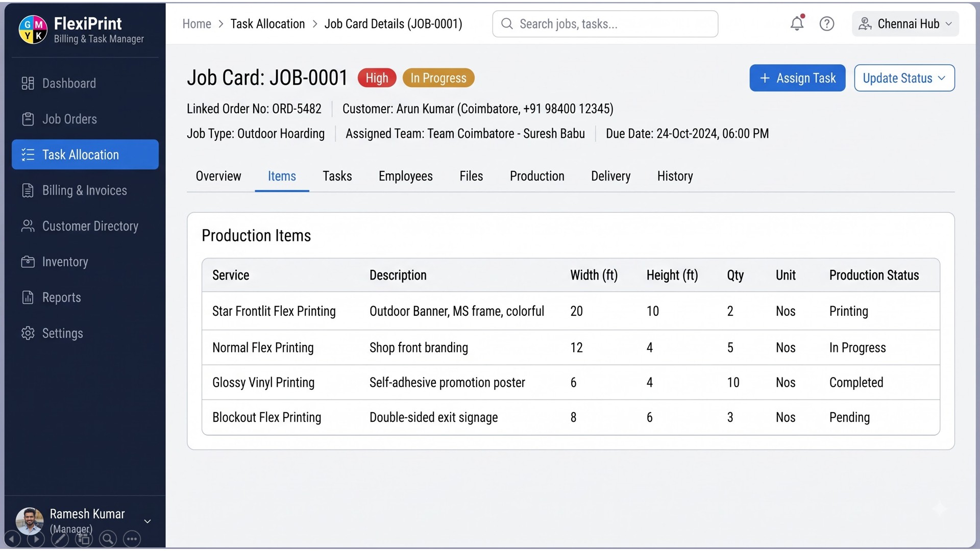Click the Billing & Invoices document icon
The height and width of the screenshot is (551, 980).
coord(28,190)
